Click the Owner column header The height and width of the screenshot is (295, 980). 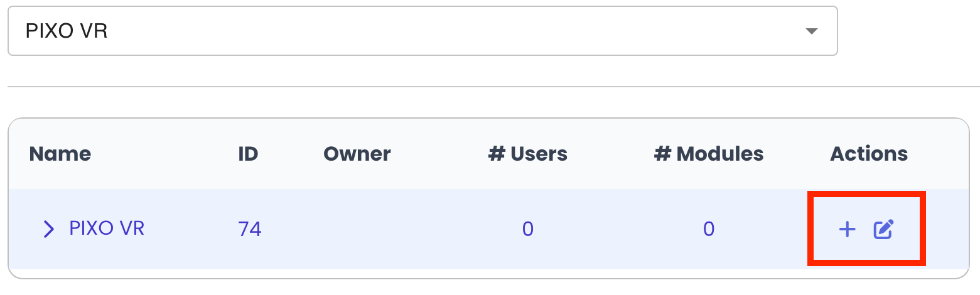357,154
